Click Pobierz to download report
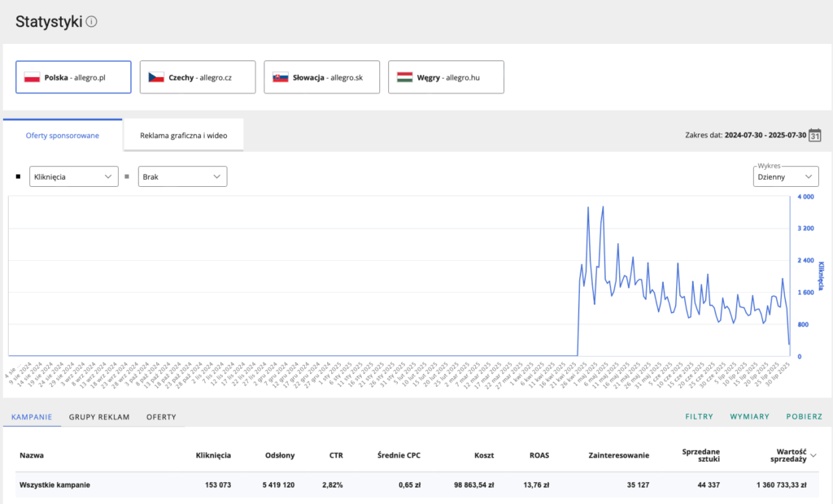This screenshot has width=833, height=504. pyautogui.click(x=804, y=417)
